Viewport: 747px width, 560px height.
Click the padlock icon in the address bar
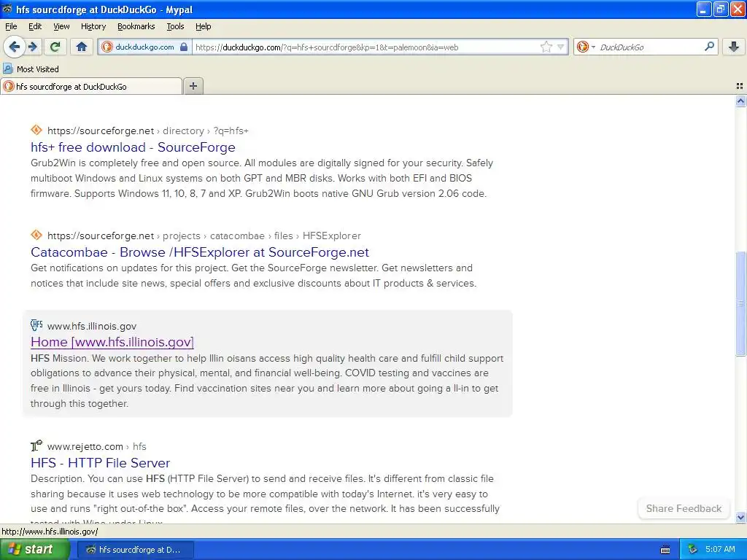pos(184,47)
